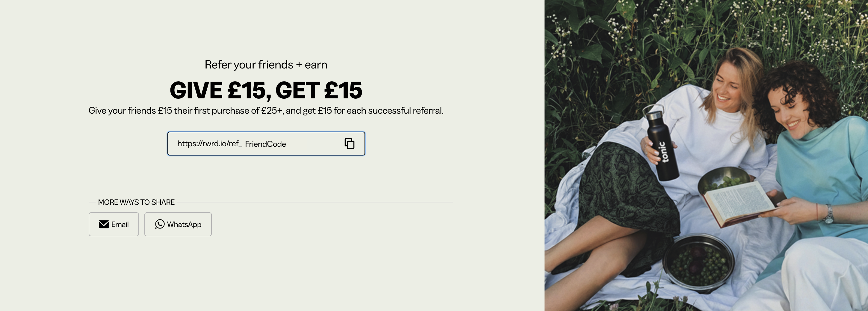Focus the referral link input field
Image resolution: width=868 pixels, height=311 pixels.
[x=266, y=144]
